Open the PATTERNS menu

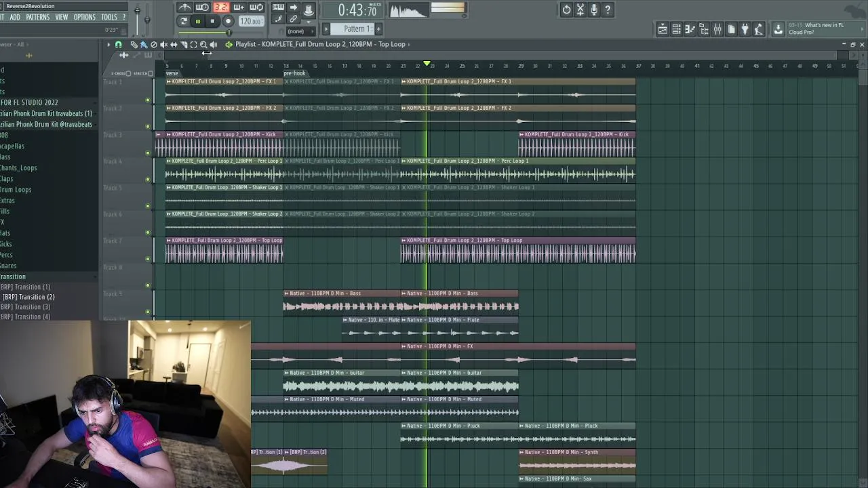coord(37,17)
